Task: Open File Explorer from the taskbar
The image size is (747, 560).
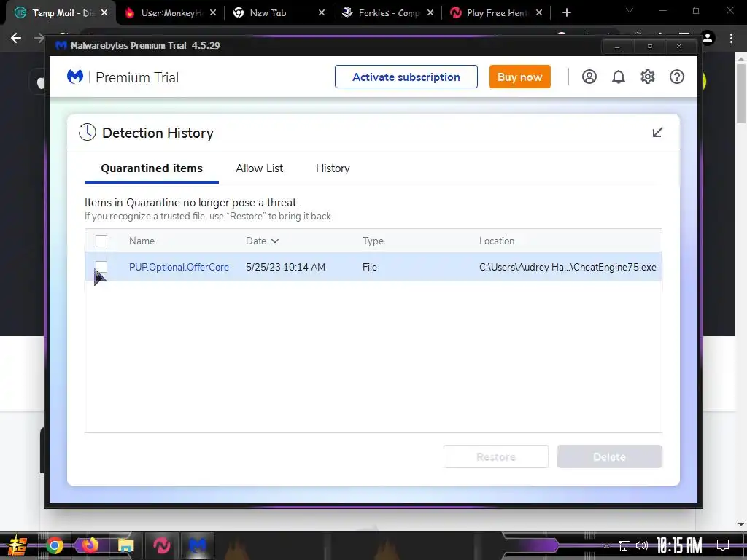Action: point(125,545)
